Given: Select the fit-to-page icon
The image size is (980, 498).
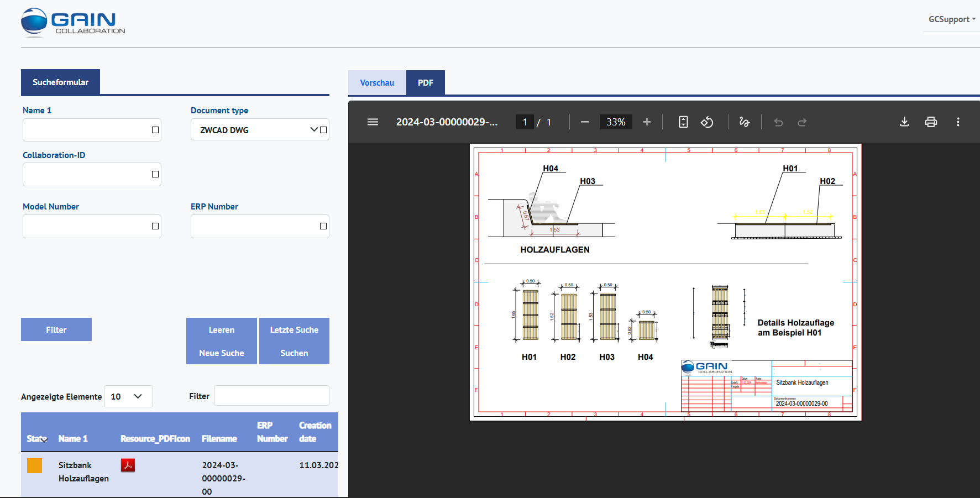Looking at the screenshot, I should click(x=683, y=122).
